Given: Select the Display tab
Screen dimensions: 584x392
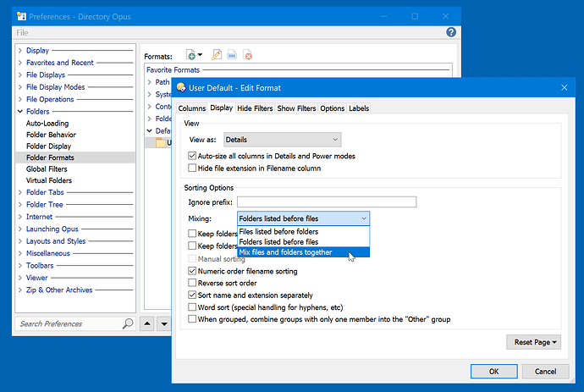Looking at the screenshot, I should click(x=221, y=108).
